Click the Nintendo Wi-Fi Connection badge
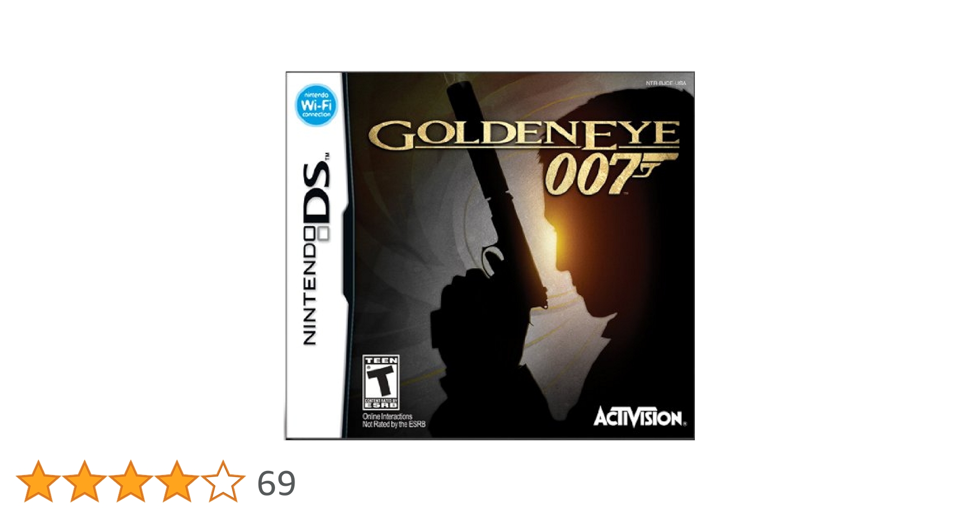This screenshot has height=513, width=980. point(316,105)
